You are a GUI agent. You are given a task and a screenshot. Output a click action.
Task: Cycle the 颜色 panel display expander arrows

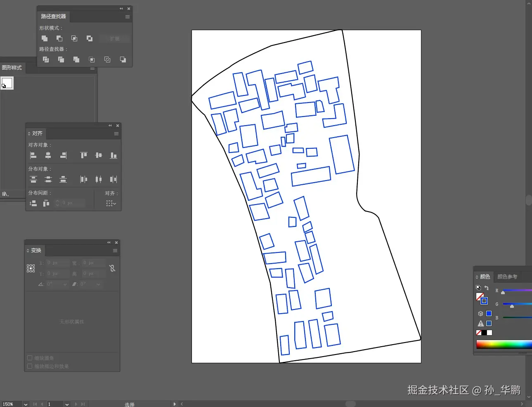[x=477, y=277]
